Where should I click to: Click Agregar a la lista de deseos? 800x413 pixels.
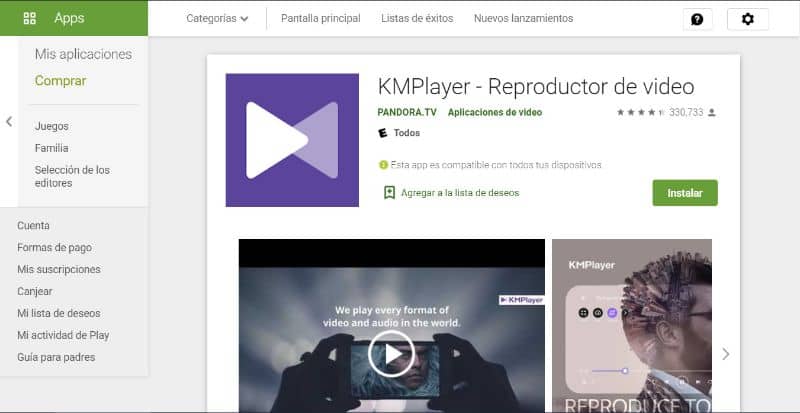click(460, 193)
